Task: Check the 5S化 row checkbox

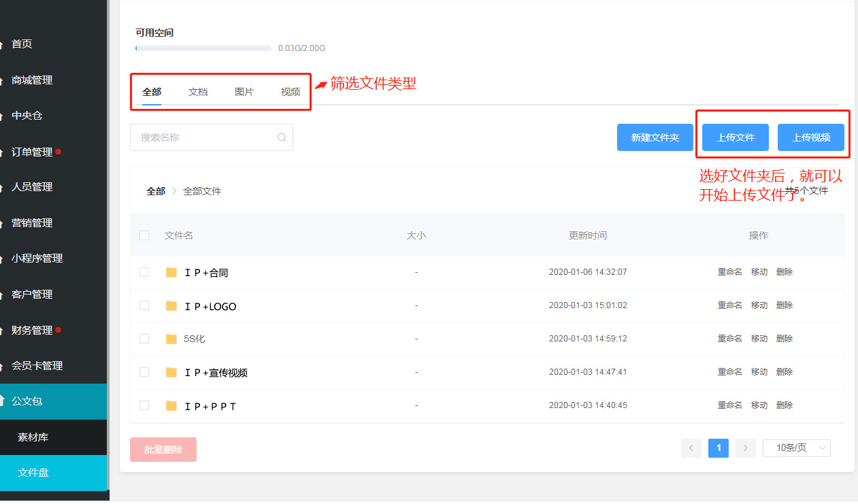Action: pyautogui.click(x=144, y=339)
